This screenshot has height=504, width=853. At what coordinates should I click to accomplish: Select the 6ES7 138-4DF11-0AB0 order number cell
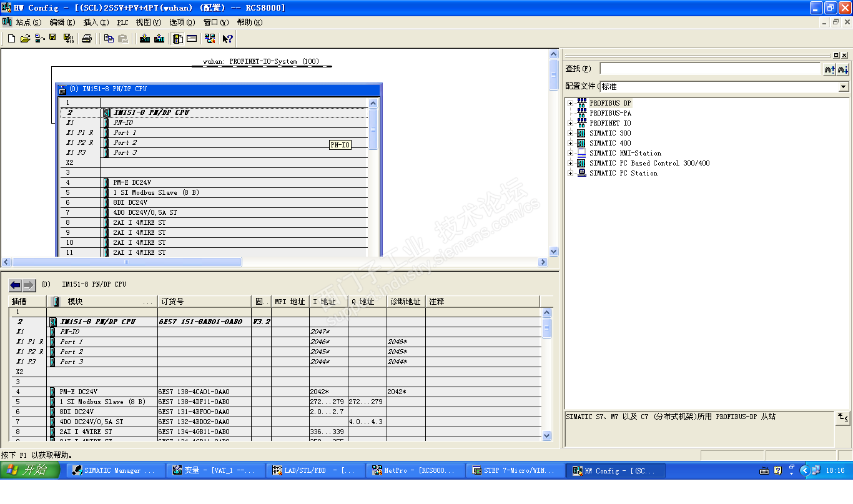coord(204,402)
